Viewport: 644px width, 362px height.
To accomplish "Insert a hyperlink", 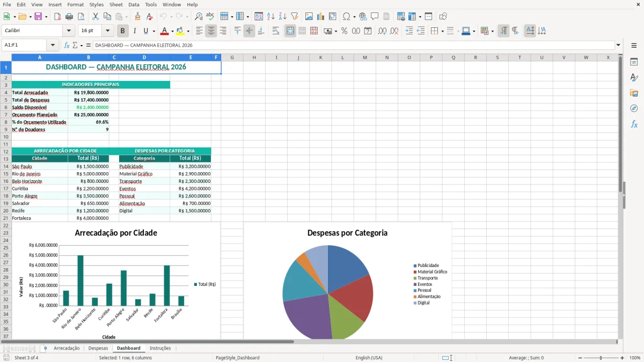I will point(363,17).
